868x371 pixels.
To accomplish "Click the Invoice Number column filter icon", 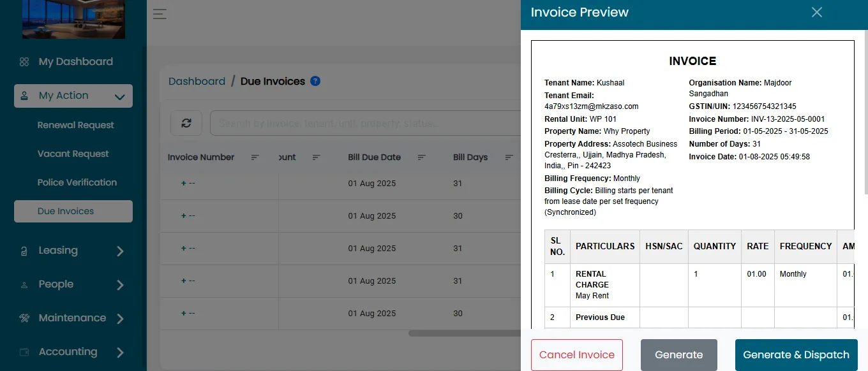I will 255,157.
